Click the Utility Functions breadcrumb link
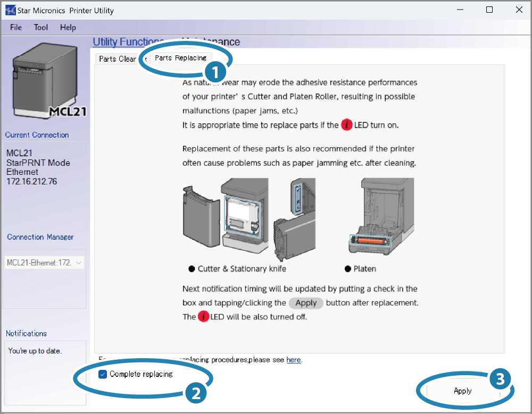The width and height of the screenshot is (532, 414). (x=128, y=41)
